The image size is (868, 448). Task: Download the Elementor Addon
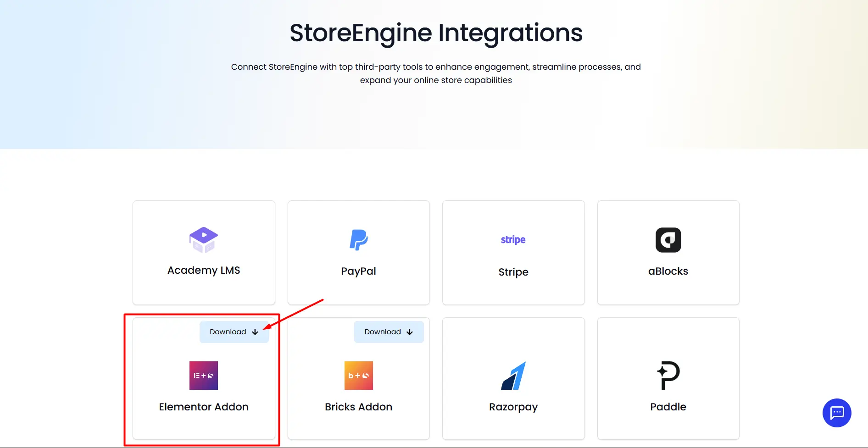[x=234, y=332]
